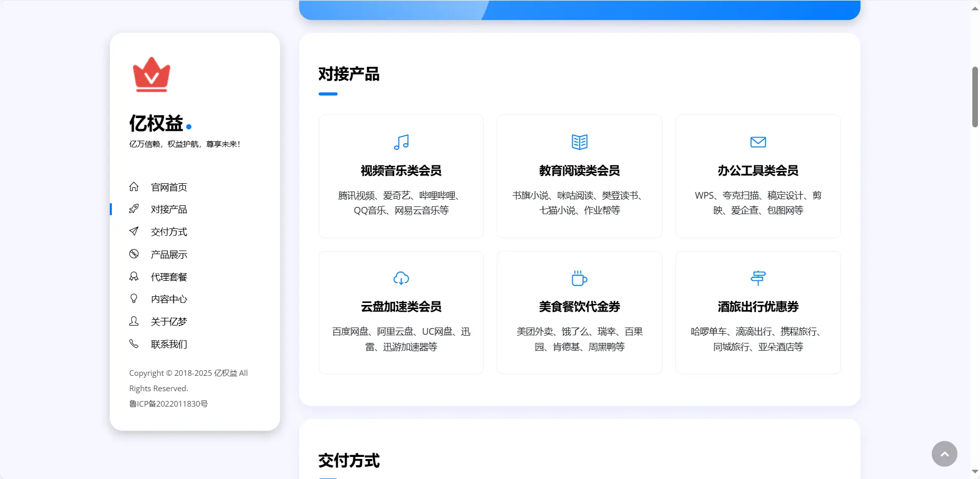This screenshot has height=479, width=980.
Task: Click the 教育阅读类会员 product card
Action: point(579,176)
